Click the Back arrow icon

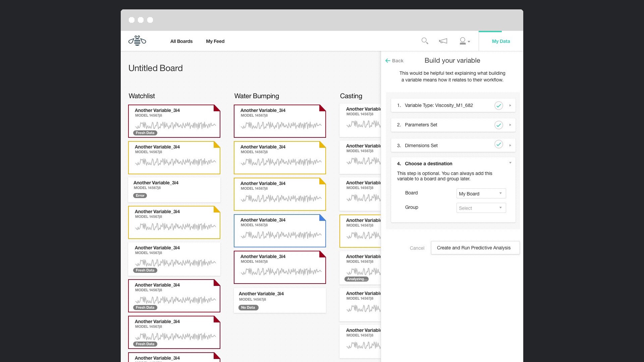click(388, 61)
